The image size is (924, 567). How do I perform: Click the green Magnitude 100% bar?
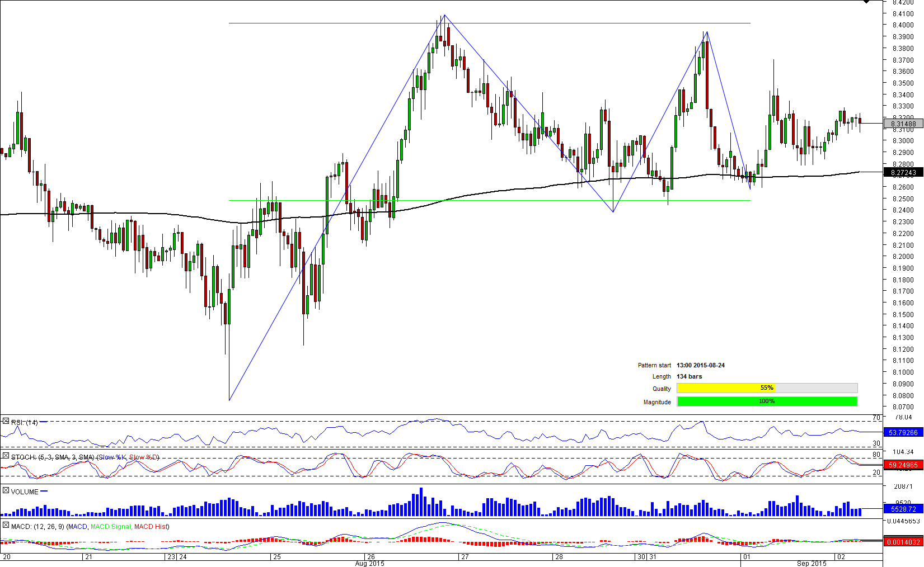(766, 401)
